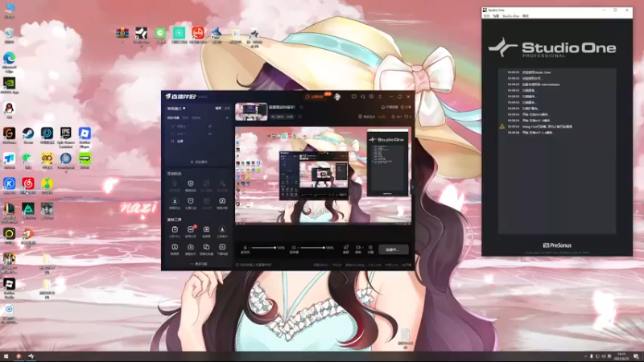Click the share button at the stream info right
The width and height of the screenshot is (644, 362).
(406, 107)
